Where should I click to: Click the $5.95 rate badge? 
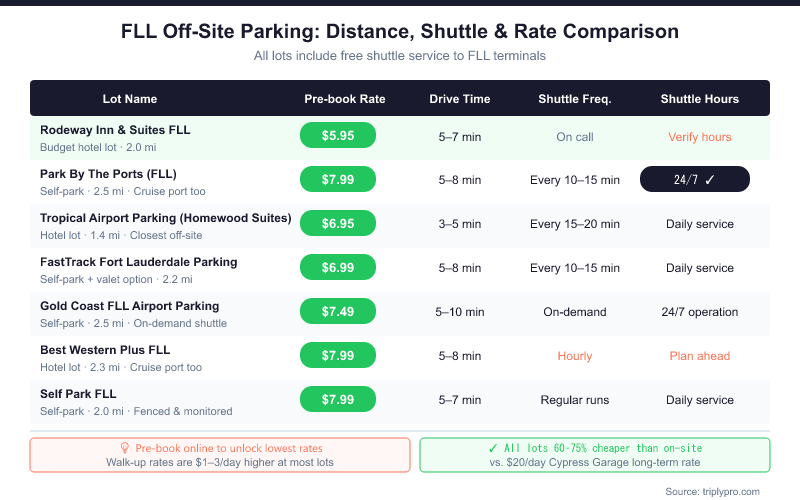338,136
